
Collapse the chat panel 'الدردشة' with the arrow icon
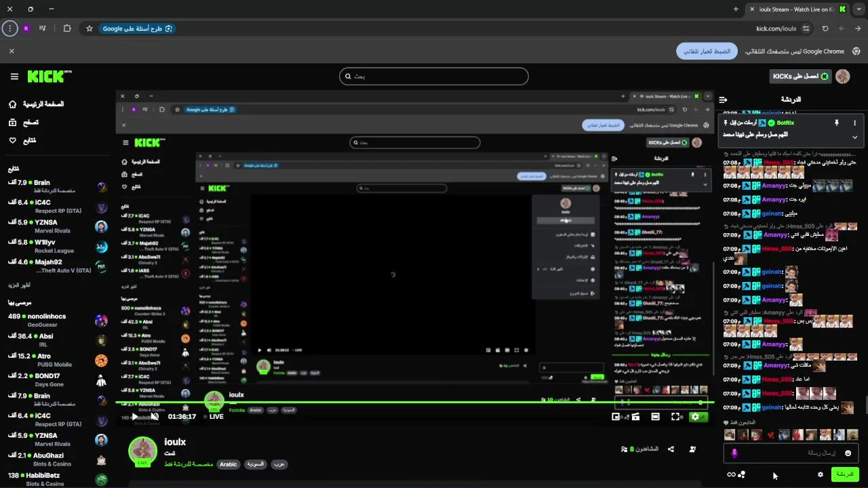pyautogui.click(x=724, y=100)
